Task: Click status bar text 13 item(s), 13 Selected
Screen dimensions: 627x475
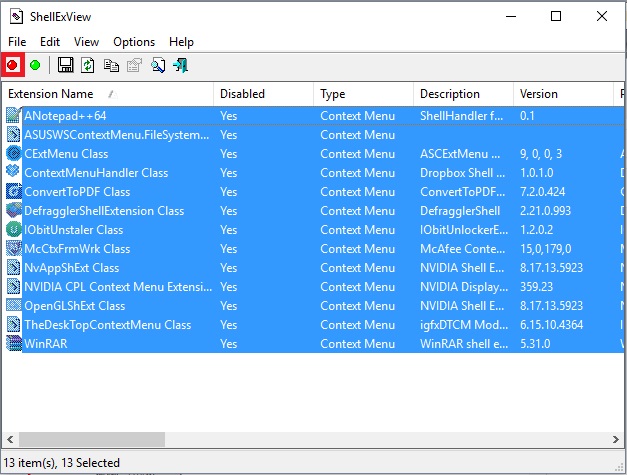Action: pyautogui.click(x=62, y=463)
